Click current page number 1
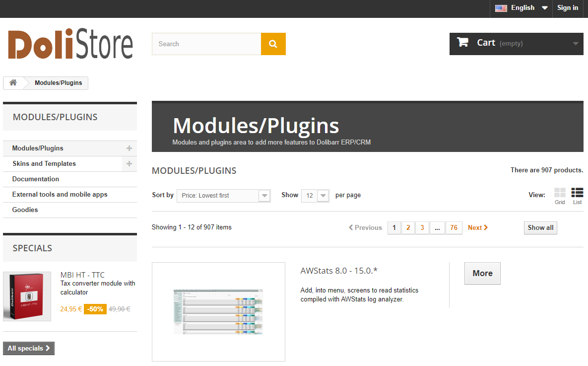 tap(394, 227)
